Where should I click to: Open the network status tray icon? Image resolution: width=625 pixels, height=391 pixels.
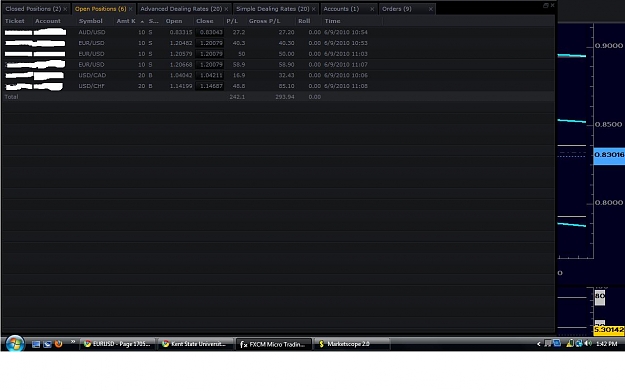pos(579,344)
